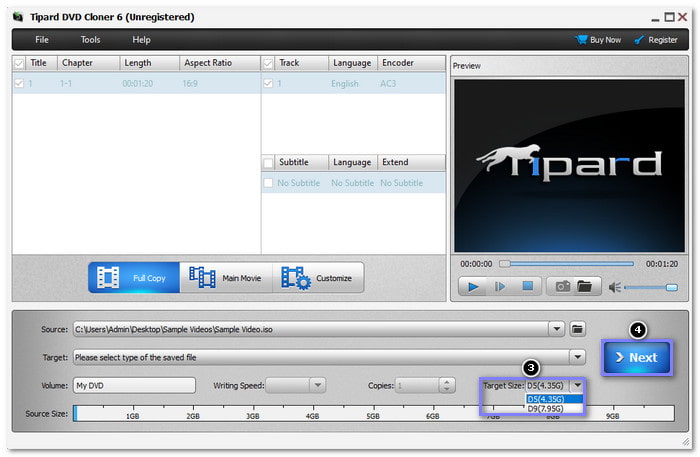Select the English language cell
This screenshot has height=457, width=700.
345,83
